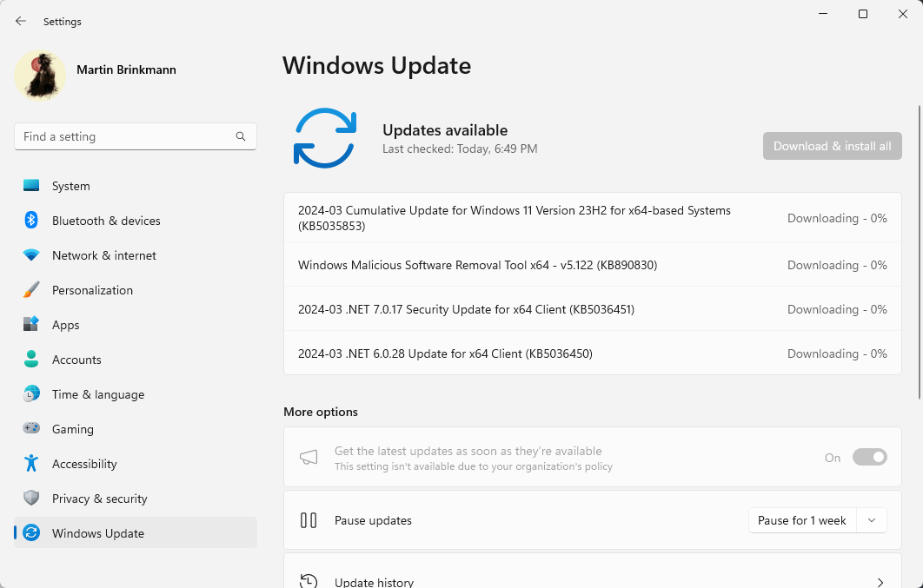Click the megaphone icon for latest updates
This screenshot has width=923, height=588.
tap(309, 457)
